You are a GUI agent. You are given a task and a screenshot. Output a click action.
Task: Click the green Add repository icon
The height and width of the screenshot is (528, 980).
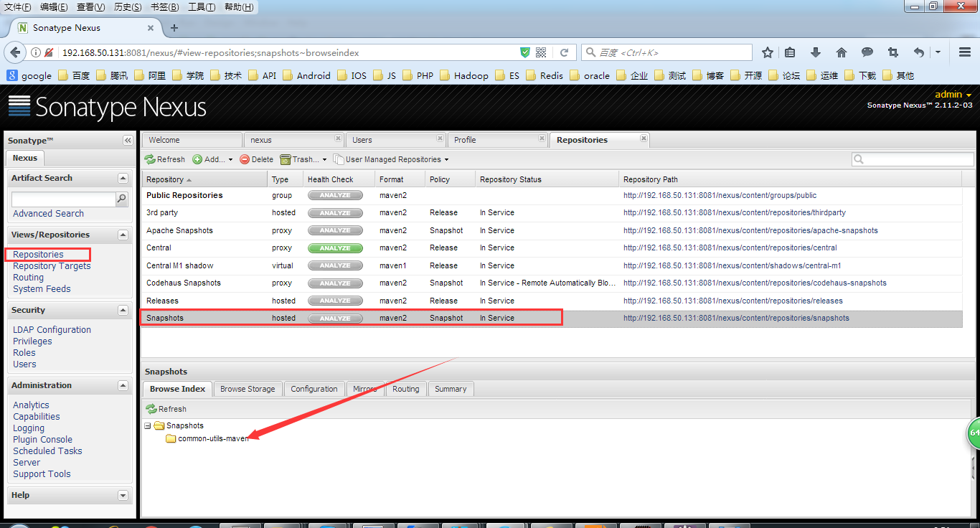point(197,159)
